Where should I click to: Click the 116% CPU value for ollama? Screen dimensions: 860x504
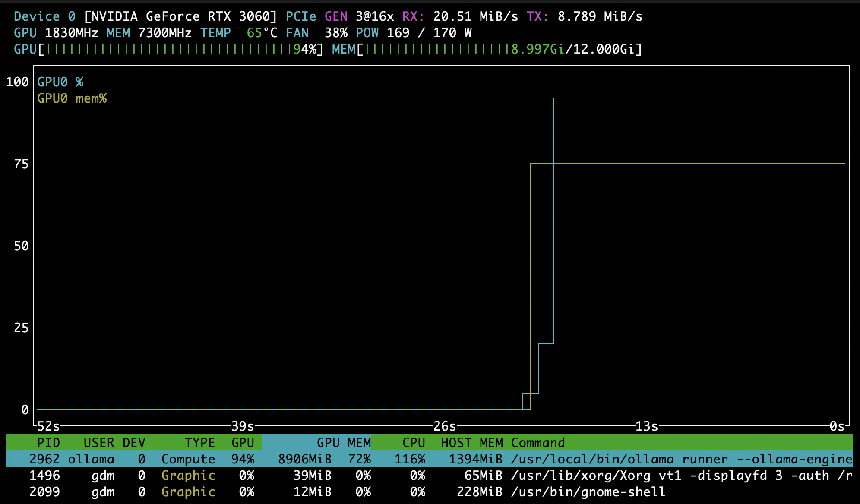(x=410, y=459)
